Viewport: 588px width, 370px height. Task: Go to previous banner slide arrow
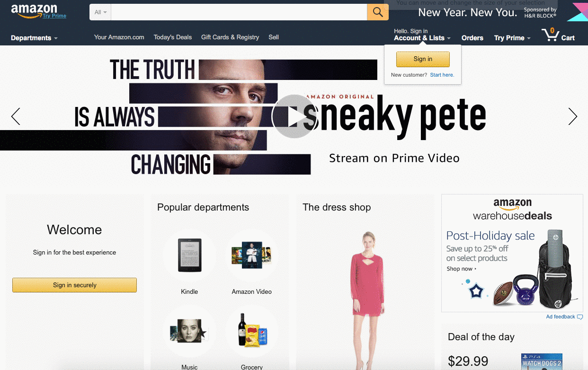click(16, 116)
